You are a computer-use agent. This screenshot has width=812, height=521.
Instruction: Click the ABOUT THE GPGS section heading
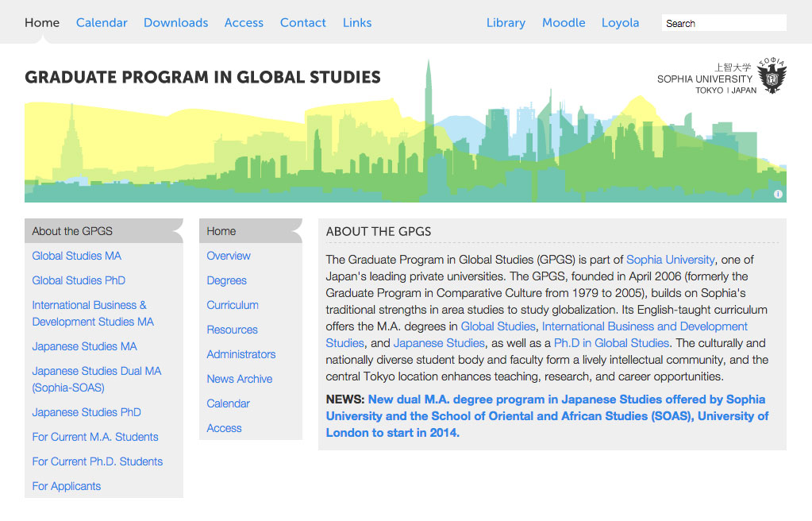tap(379, 232)
